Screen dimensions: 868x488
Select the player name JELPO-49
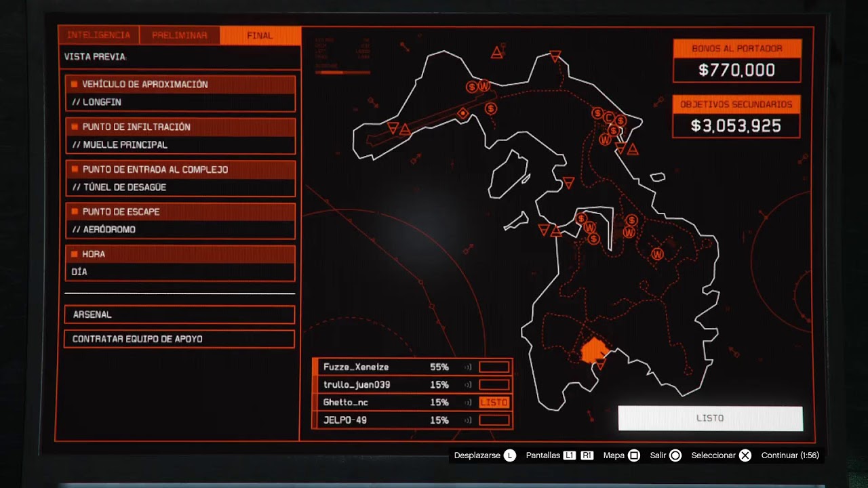pos(345,420)
